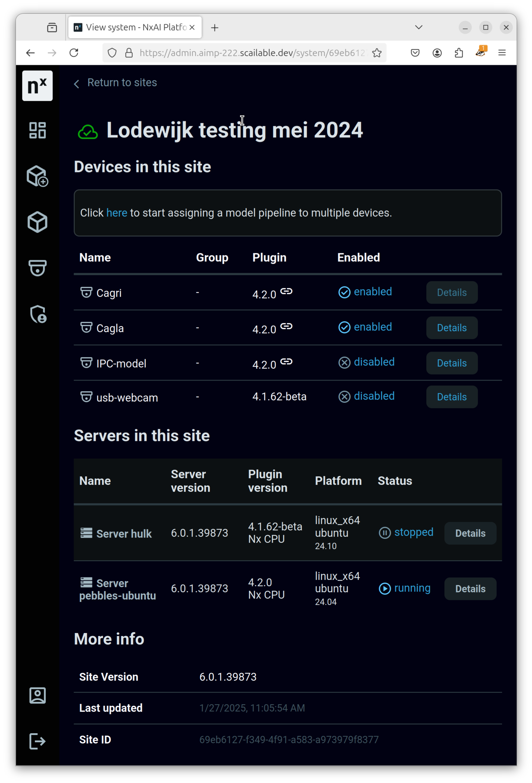The width and height of the screenshot is (532, 783).
Task: Click the 'here' link to assign pipeline
Action: point(116,213)
